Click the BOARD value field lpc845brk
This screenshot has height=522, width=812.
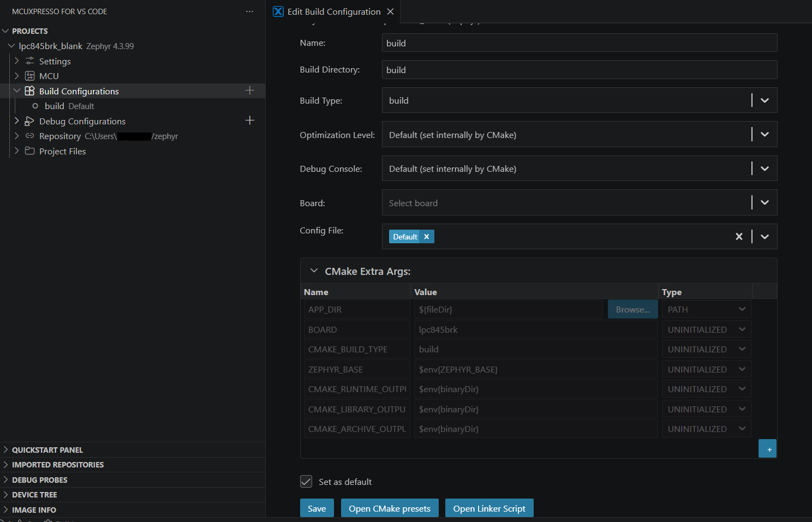pyautogui.click(x=535, y=329)
